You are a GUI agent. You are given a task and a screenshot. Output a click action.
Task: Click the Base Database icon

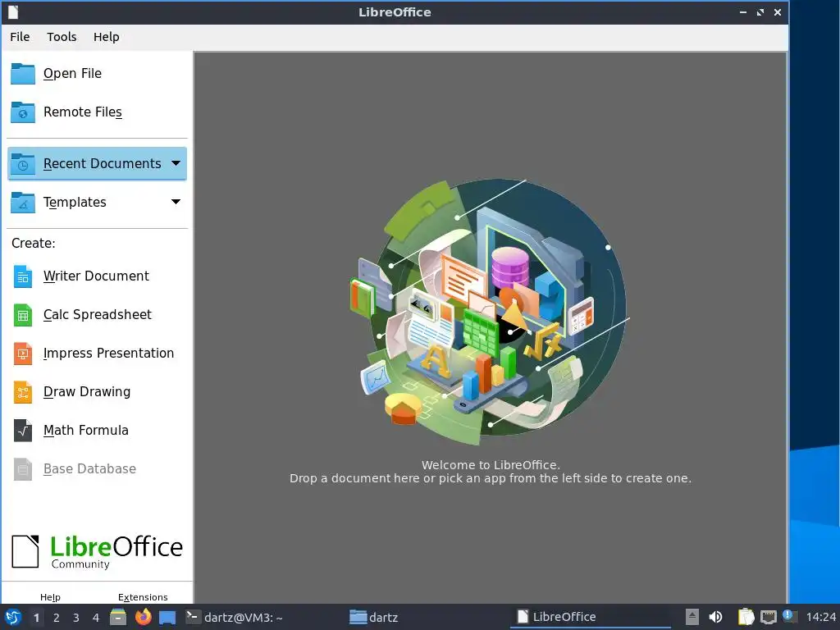tap(23, 468)
